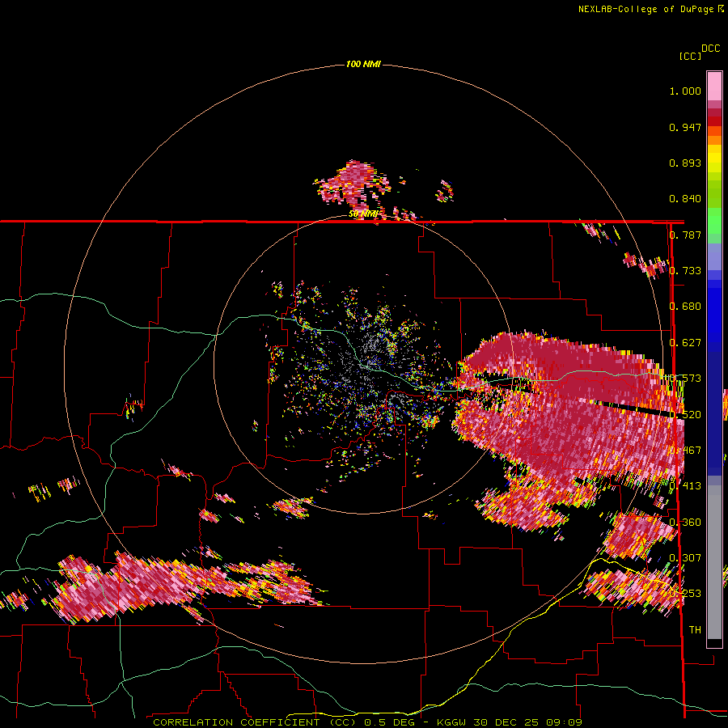Viewport: 728px width, 728px height.
Task: Click the 0.5 DEG elevation angle text
Action: coord(390,722)
